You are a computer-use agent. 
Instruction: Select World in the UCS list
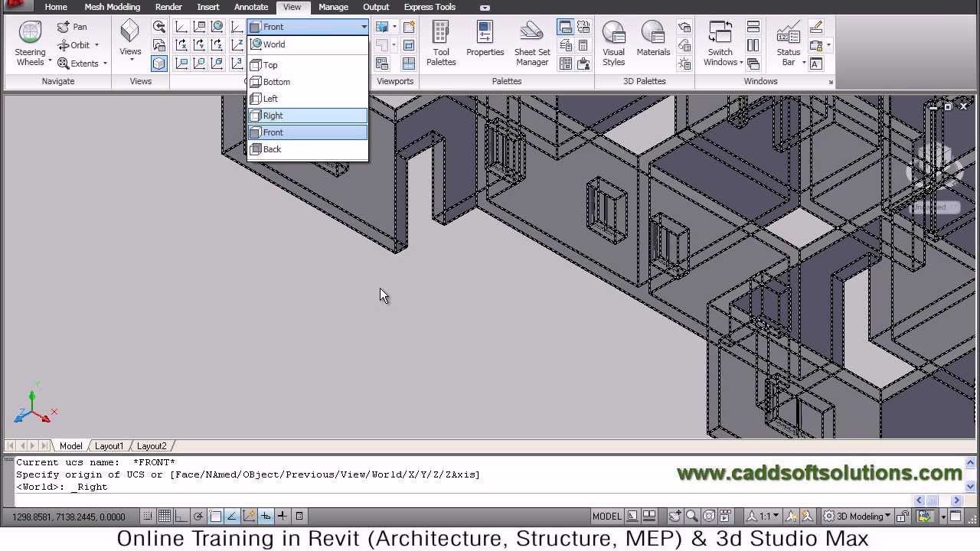point(308,44)
